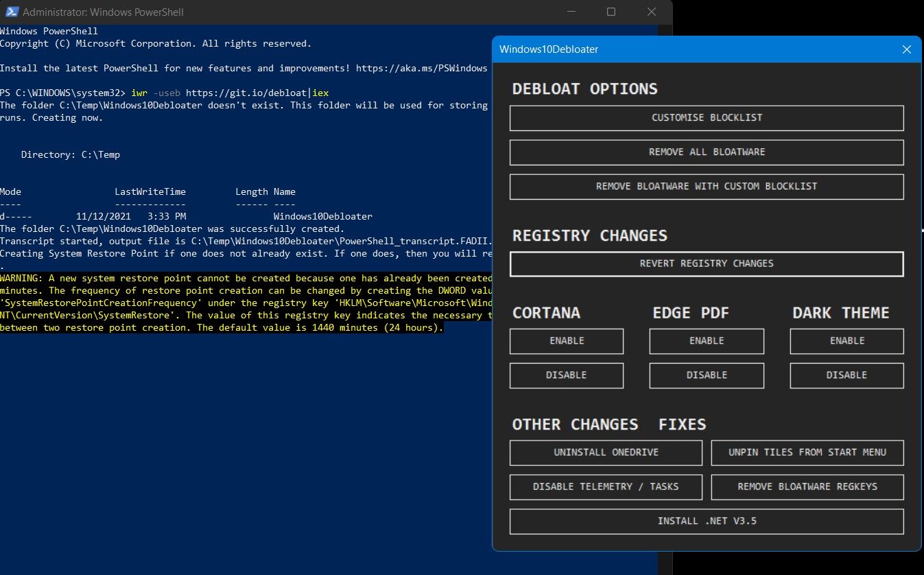Image resolution: width=924 pixels, height=575 pixels.
Task: Disable Dark Theme
Action: coord(846,375)
